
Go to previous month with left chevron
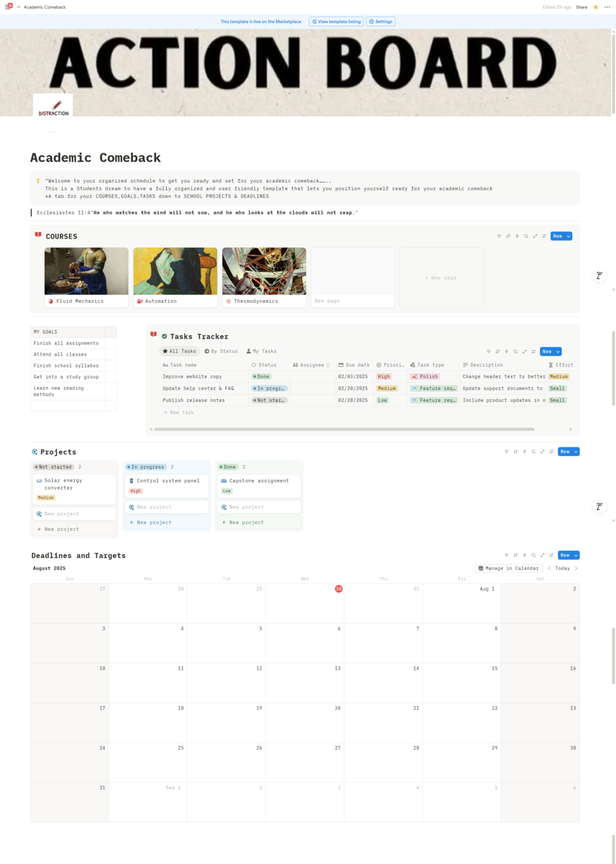tap(549, 568)
